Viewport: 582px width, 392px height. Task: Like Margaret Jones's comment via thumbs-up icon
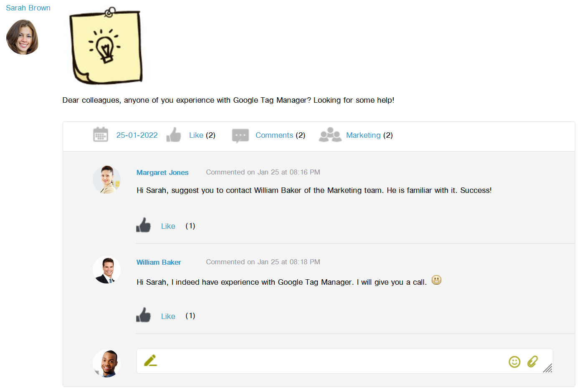point(143,225)
